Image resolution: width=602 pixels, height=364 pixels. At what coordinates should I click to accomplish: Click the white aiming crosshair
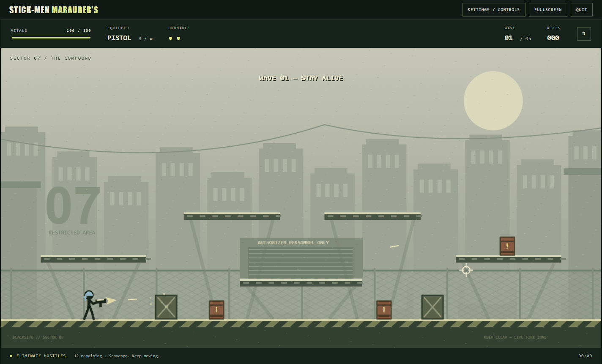466,270
